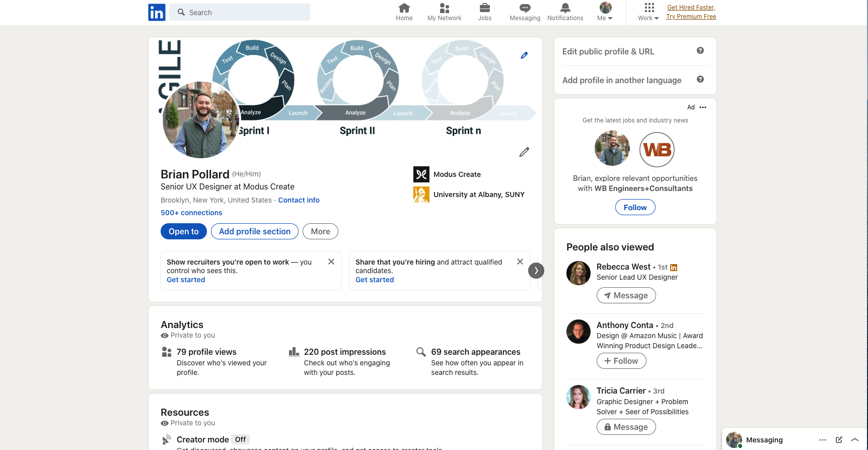Click the Creator mode resource entry

tap(202, 439)
